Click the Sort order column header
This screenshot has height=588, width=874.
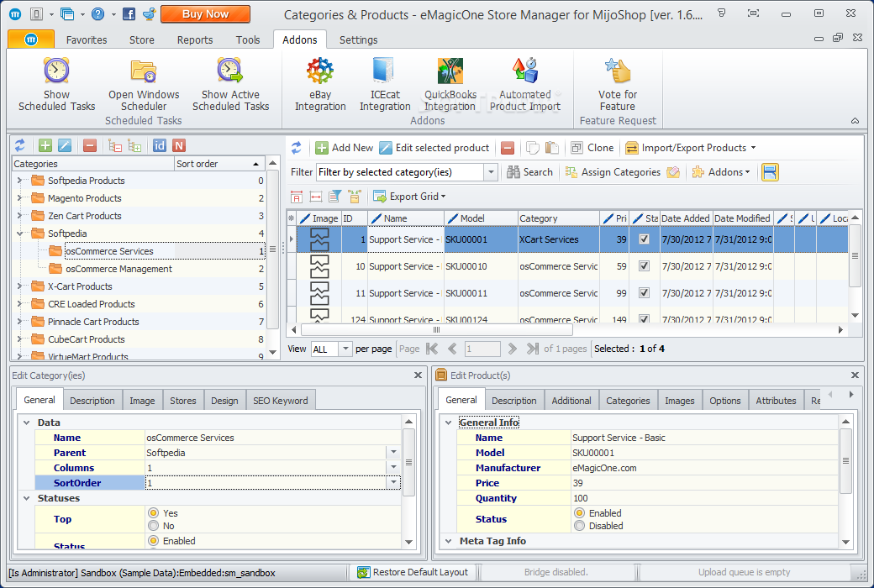coord(218,164)
